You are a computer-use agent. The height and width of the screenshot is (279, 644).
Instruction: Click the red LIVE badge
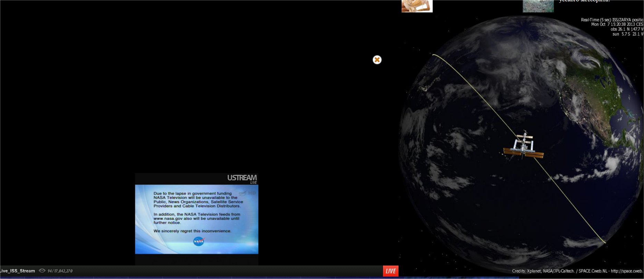(391, 271)
